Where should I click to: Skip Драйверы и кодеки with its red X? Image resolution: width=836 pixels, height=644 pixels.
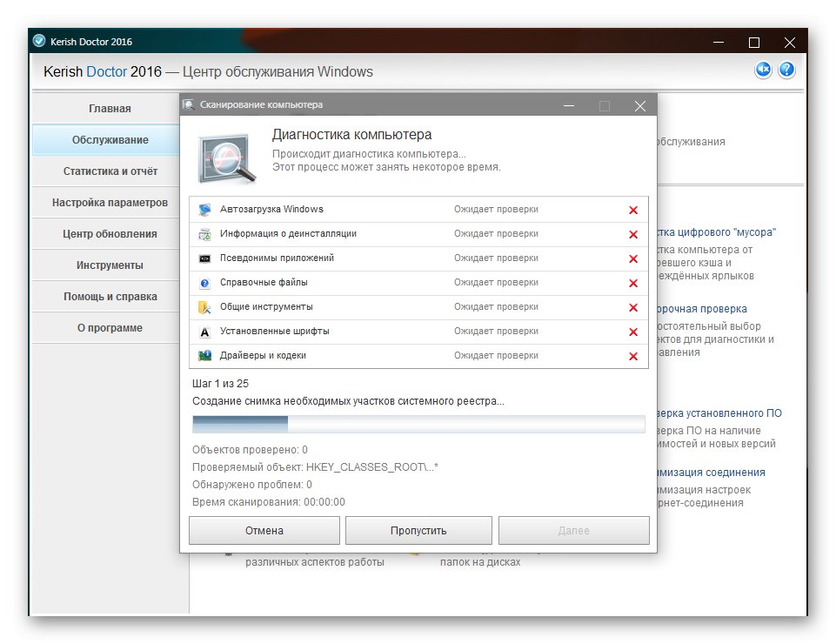(632, 357)
